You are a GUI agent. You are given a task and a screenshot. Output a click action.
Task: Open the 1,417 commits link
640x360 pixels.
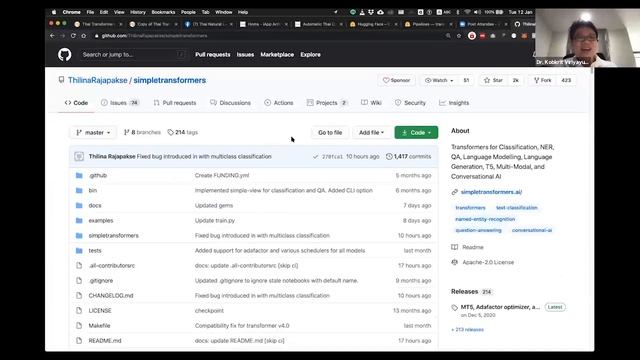click(409, 156)
